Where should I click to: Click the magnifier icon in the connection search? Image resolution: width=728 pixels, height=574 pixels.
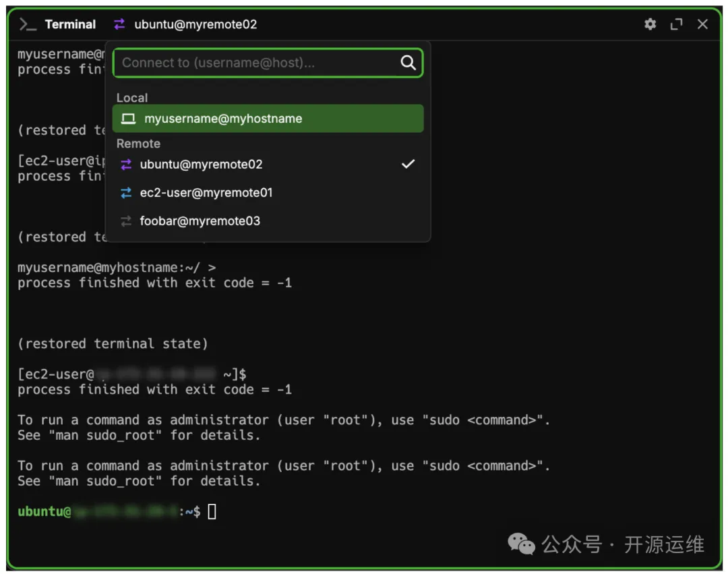[408, 63]
